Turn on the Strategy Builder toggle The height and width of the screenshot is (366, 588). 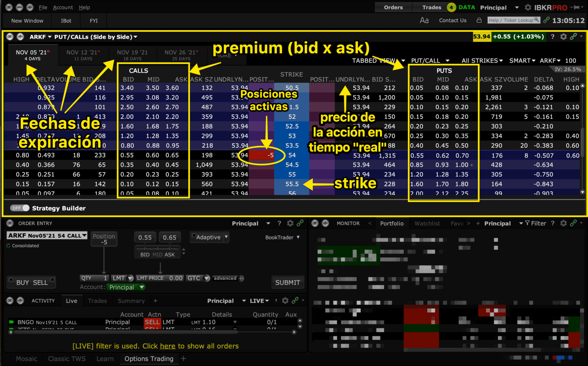click(x=20, y=208)
